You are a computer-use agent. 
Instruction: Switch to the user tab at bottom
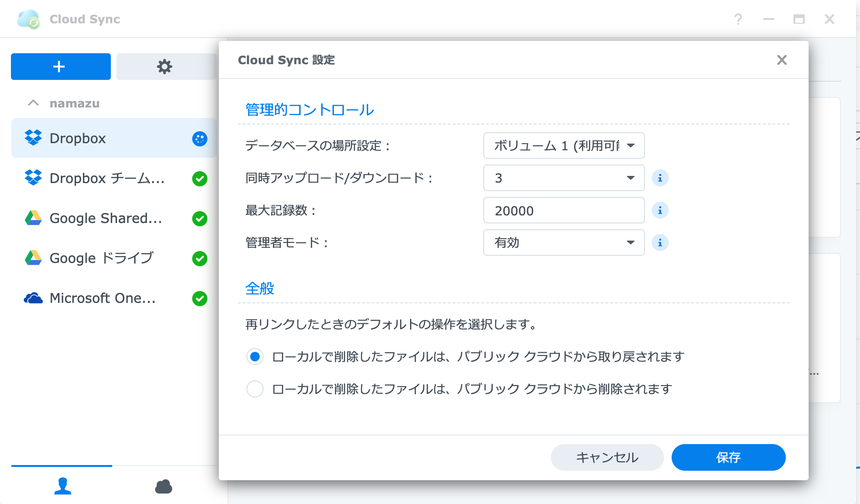tap(62, 486)
